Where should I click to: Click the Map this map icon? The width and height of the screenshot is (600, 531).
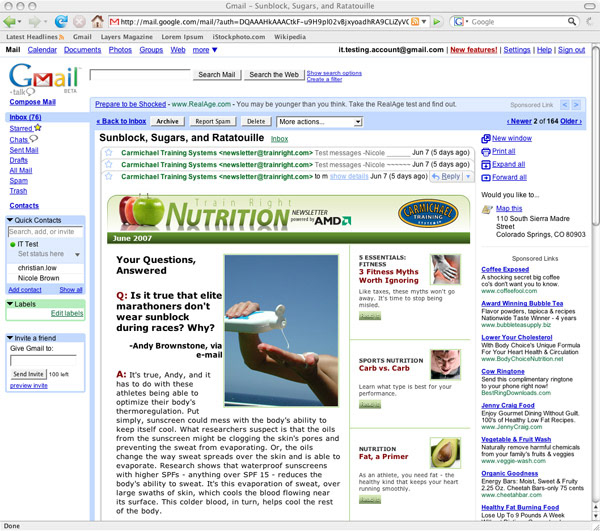pyautogui.click(x=486, y=209)
